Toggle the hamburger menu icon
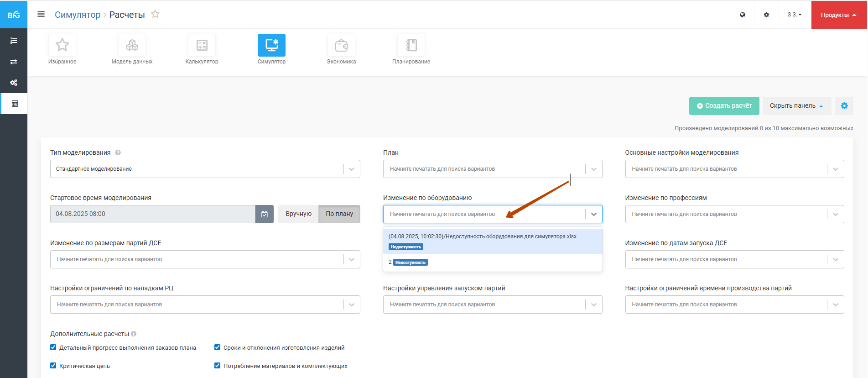 [x=41, y=14]
